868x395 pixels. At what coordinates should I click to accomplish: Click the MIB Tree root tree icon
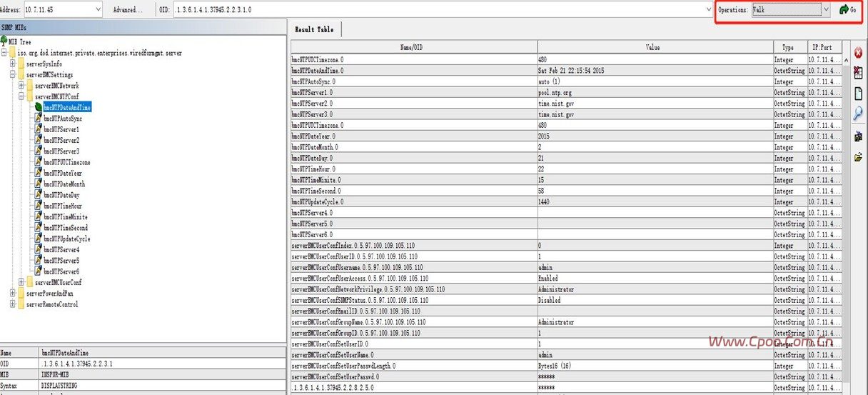point(4,42)
